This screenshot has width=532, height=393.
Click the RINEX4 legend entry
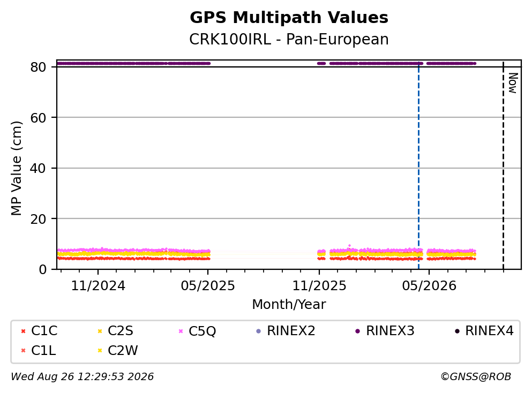(x=484, y=331)
